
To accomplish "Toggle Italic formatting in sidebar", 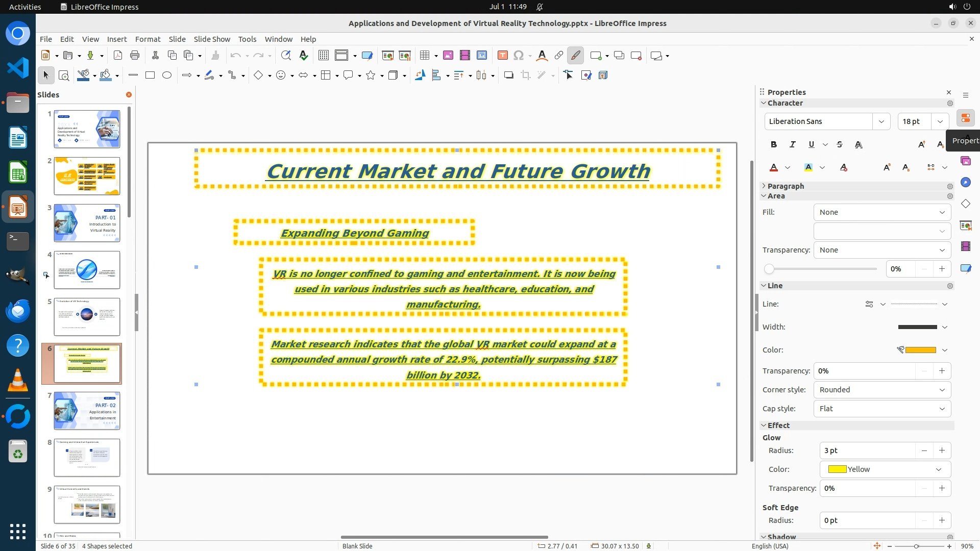I will [x=792, y=144].
